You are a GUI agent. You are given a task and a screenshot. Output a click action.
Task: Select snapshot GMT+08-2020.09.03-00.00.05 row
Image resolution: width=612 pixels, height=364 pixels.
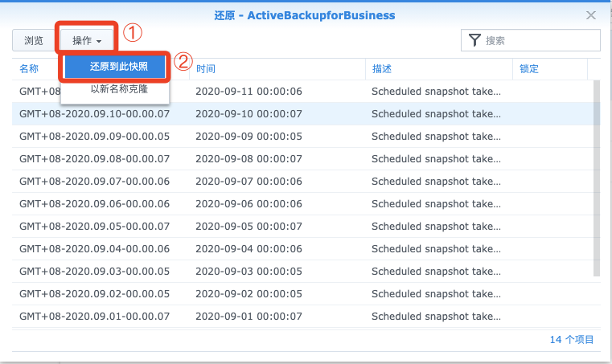(x=303, y=271)
